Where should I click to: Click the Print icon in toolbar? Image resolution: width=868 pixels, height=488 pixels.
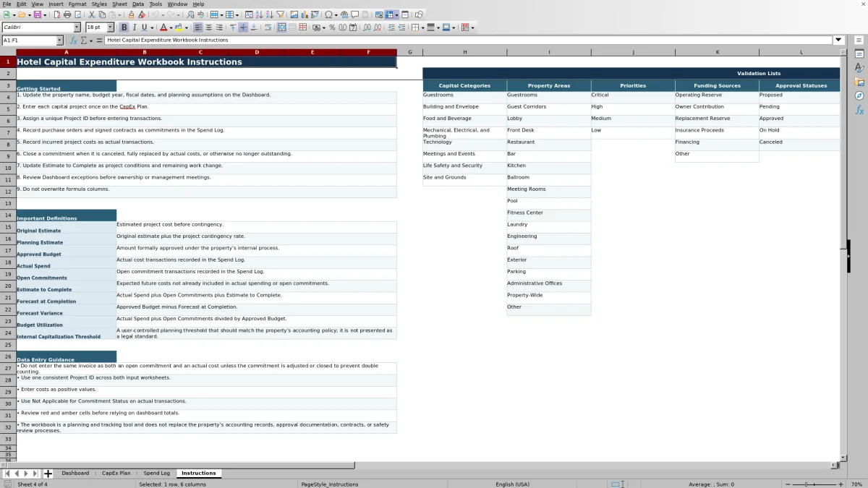(x=67, y=14)
